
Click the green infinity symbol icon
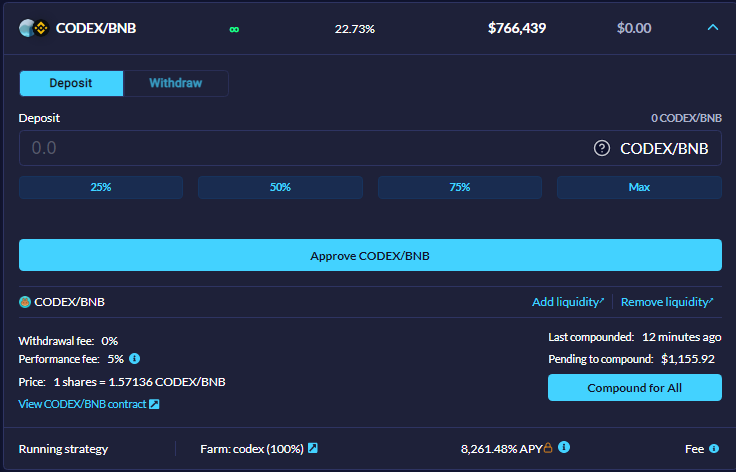click(x=234, y=30)
